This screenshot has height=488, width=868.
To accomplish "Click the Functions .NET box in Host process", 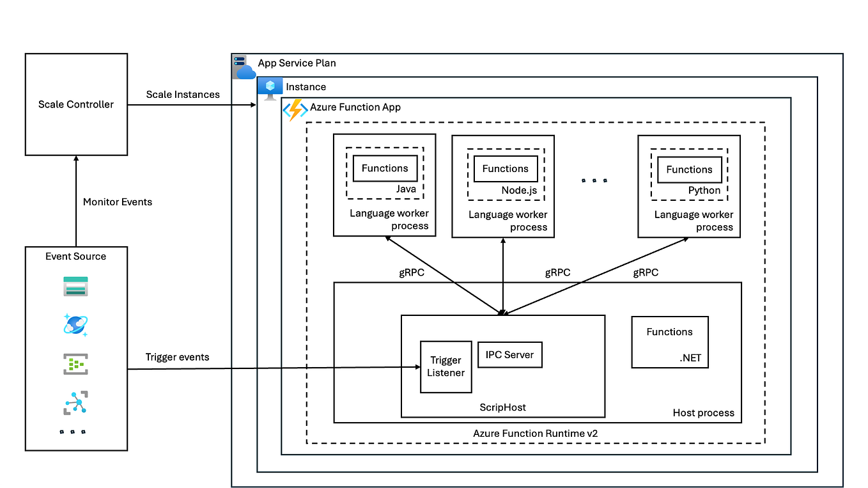I will tap(669, 342).
